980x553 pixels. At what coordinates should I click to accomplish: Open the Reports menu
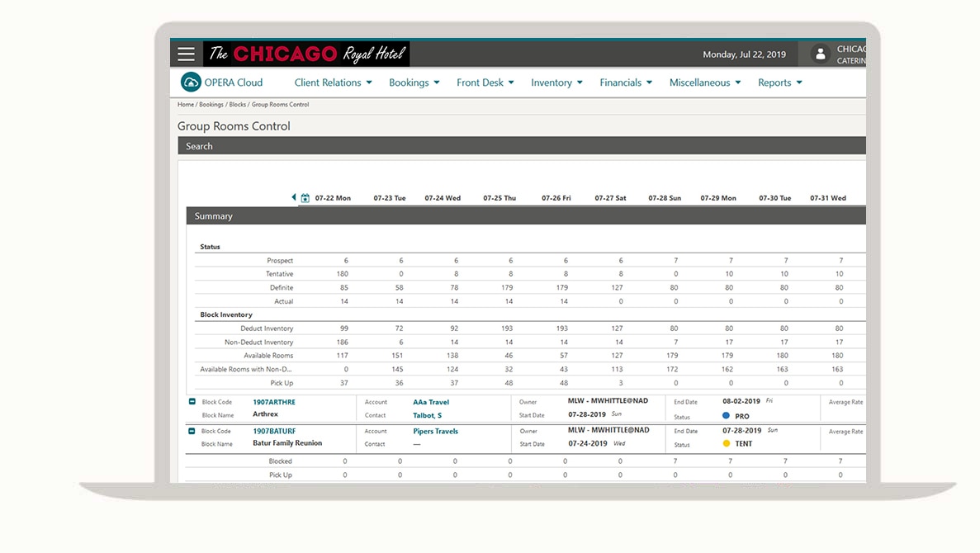[779, 83]
